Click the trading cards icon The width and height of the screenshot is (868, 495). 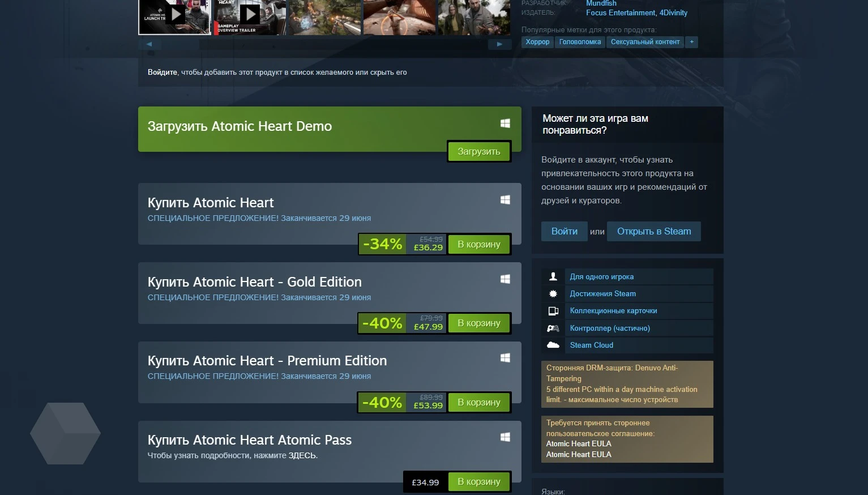[553, 311]
